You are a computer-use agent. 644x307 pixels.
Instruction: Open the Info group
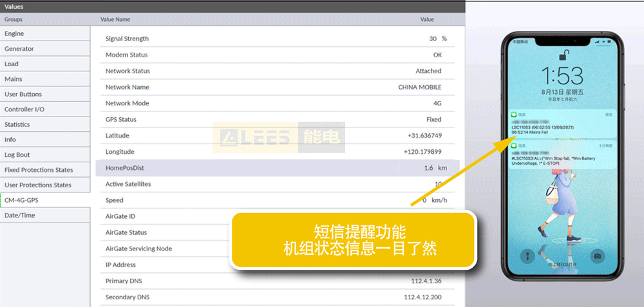45,140
